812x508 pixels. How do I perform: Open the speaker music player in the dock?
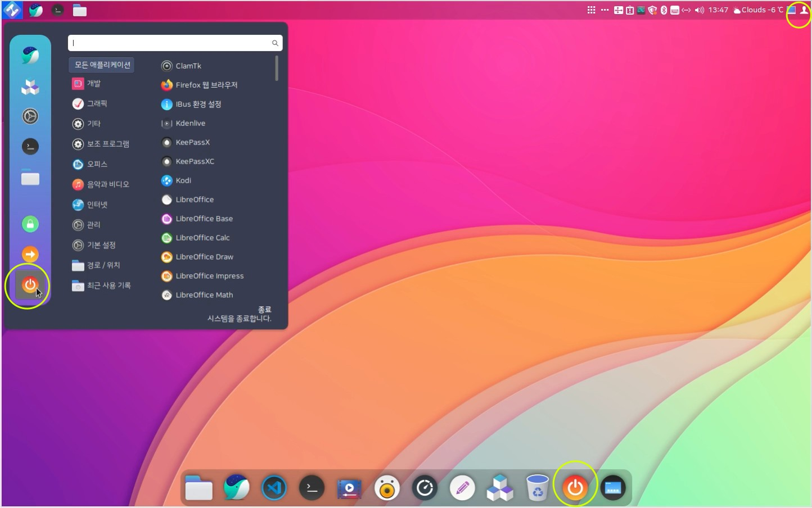pyautogui.click(x=387, y=488)
